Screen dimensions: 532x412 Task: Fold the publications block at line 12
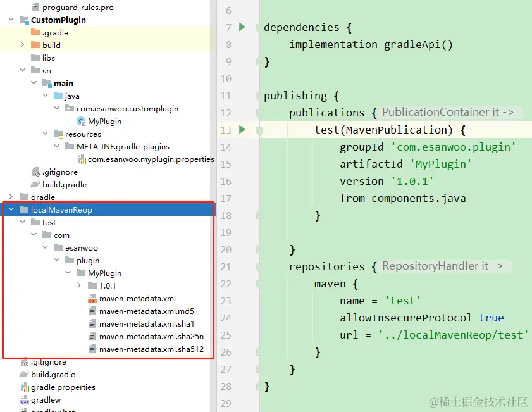coord(259,113)
